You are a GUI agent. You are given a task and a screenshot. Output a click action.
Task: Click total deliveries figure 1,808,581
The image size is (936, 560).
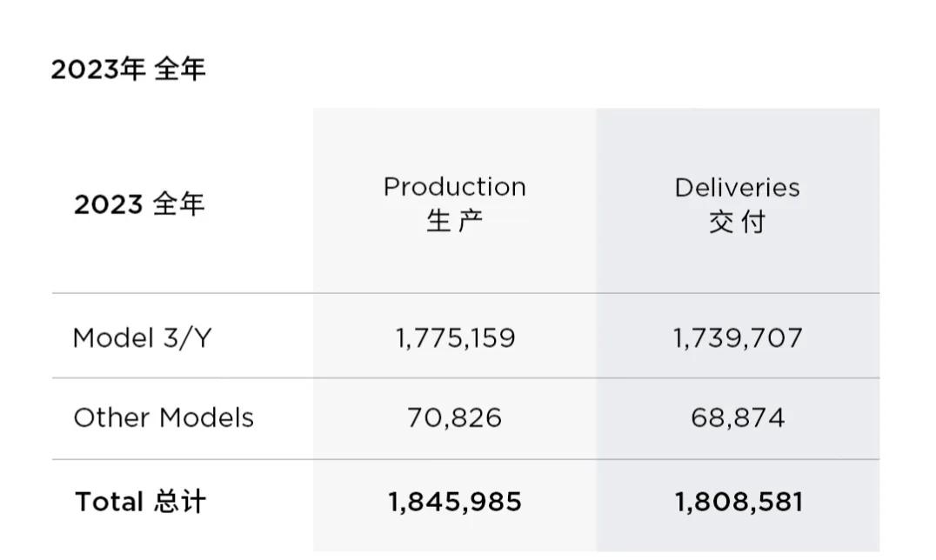point(739,502)
